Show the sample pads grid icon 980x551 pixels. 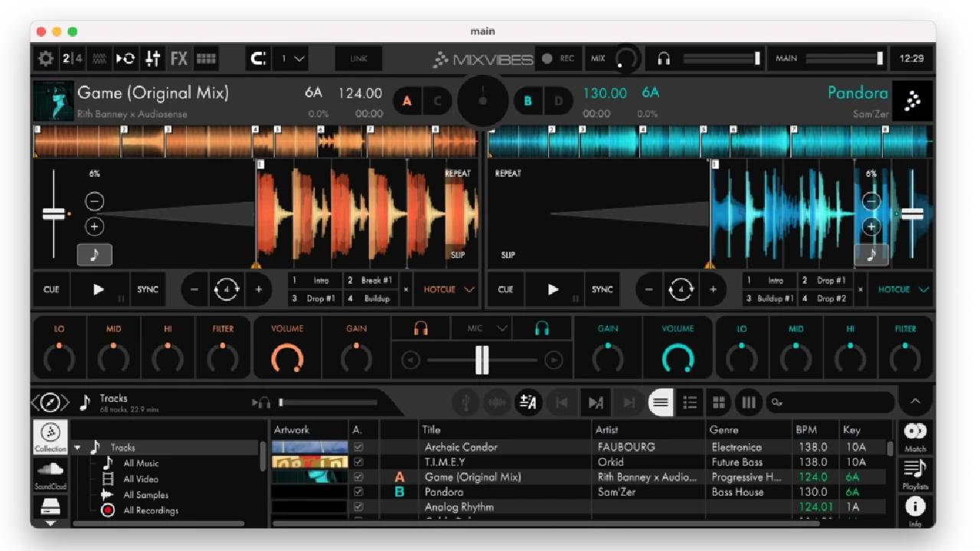tap(206, 58)
